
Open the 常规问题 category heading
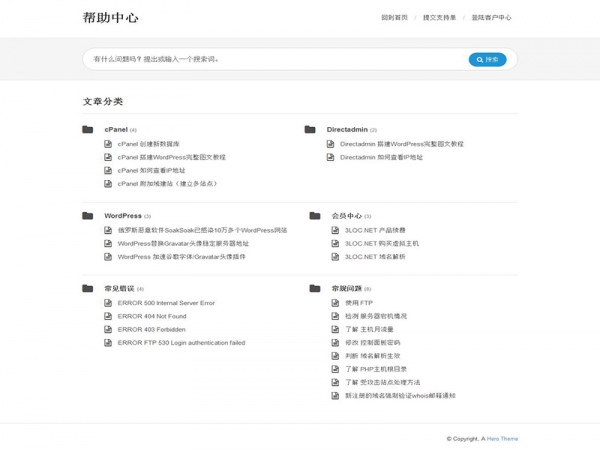347,288
